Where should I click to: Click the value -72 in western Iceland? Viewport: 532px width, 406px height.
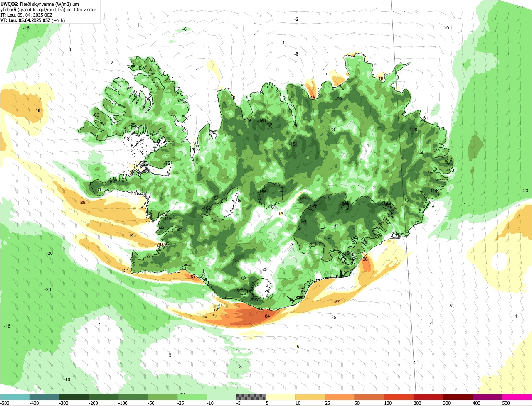point(167,163)
